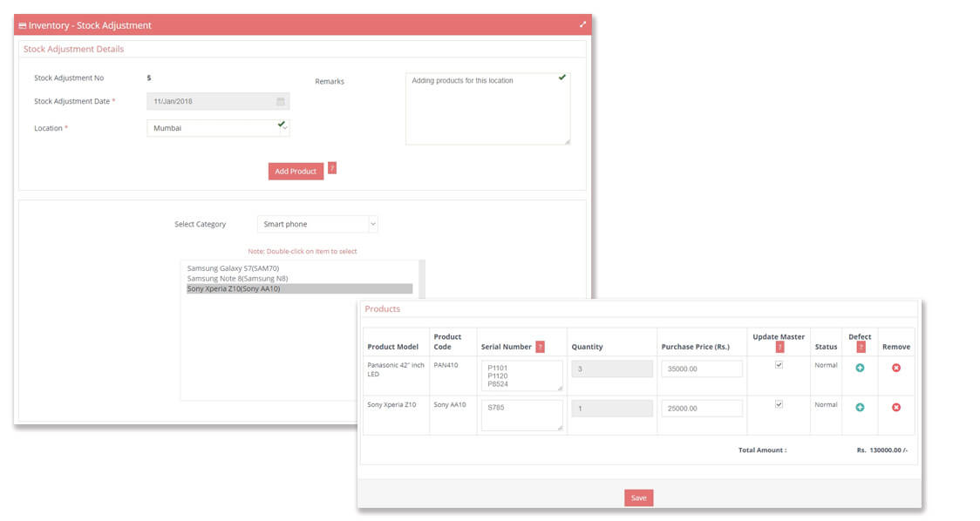Uncheck Update Master for Panasonic LED
The image size is (980, 521).
coord(779,364)
